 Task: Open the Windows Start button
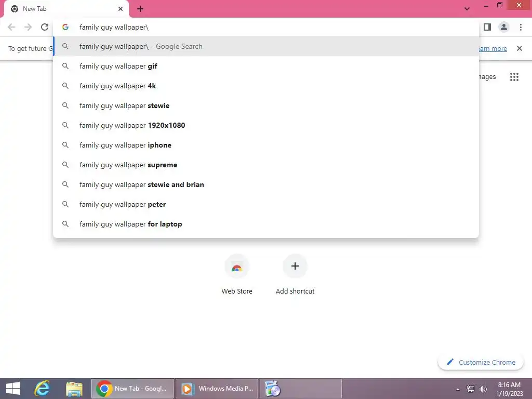click(x=13, y=389)
